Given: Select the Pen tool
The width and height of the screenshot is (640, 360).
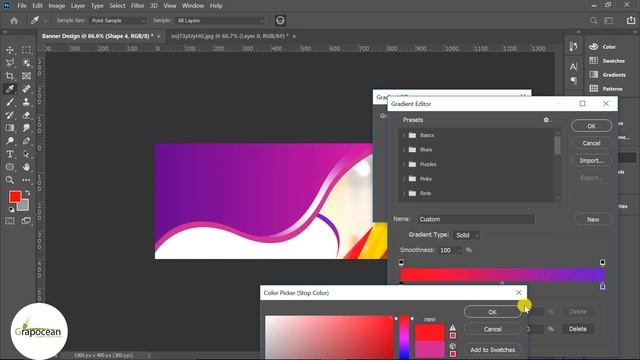Looking at the screenshot, I should pos(26,141).
